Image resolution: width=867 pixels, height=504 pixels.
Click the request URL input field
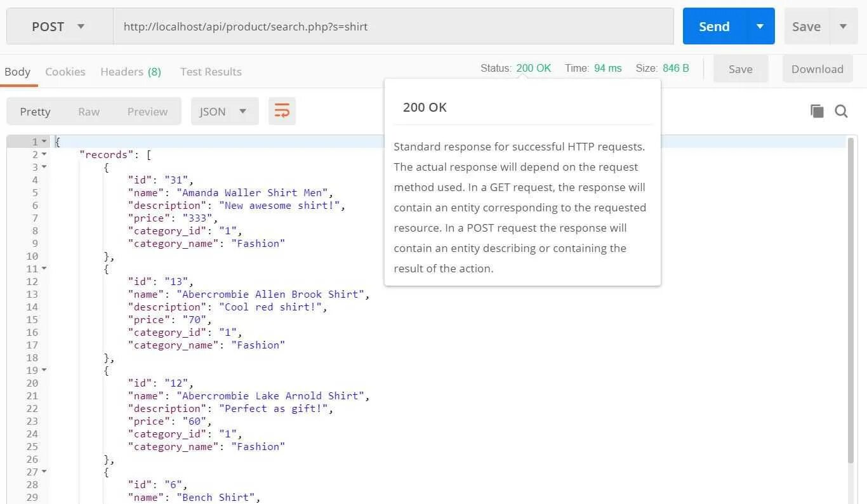point(394,26)
